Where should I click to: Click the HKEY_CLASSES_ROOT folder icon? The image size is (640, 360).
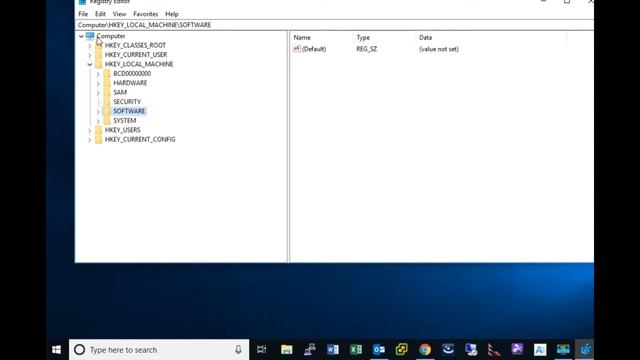coord(99,45)
